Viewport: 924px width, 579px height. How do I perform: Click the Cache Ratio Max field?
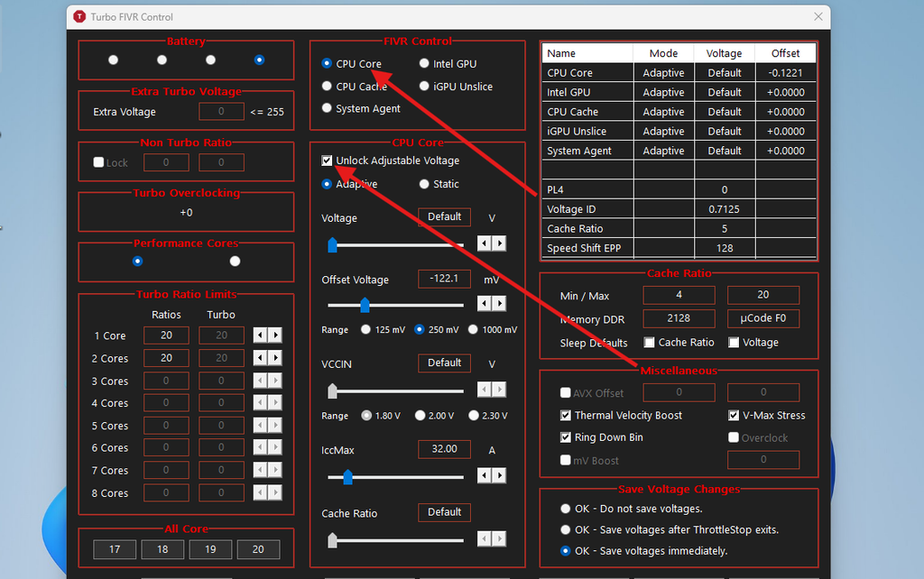763,295
